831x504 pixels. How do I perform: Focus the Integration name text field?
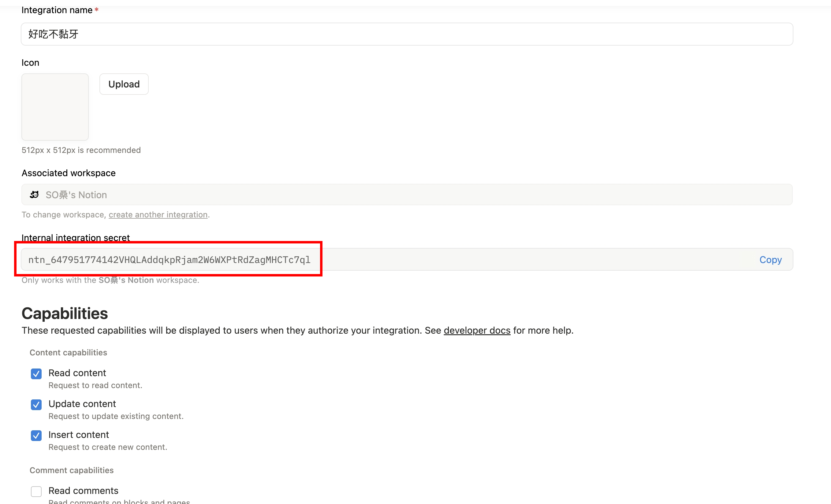pos(406,34)
